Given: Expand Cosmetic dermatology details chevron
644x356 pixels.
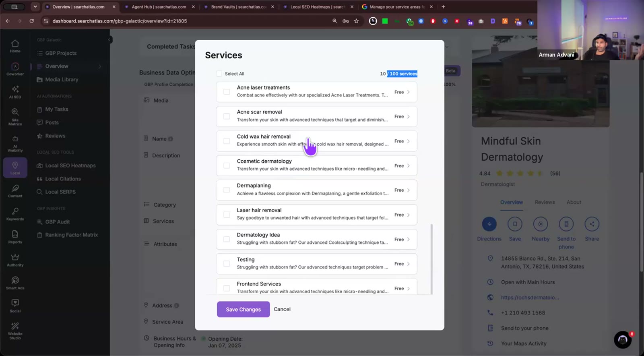Looking at the screenshot, I should click(408, 166).
